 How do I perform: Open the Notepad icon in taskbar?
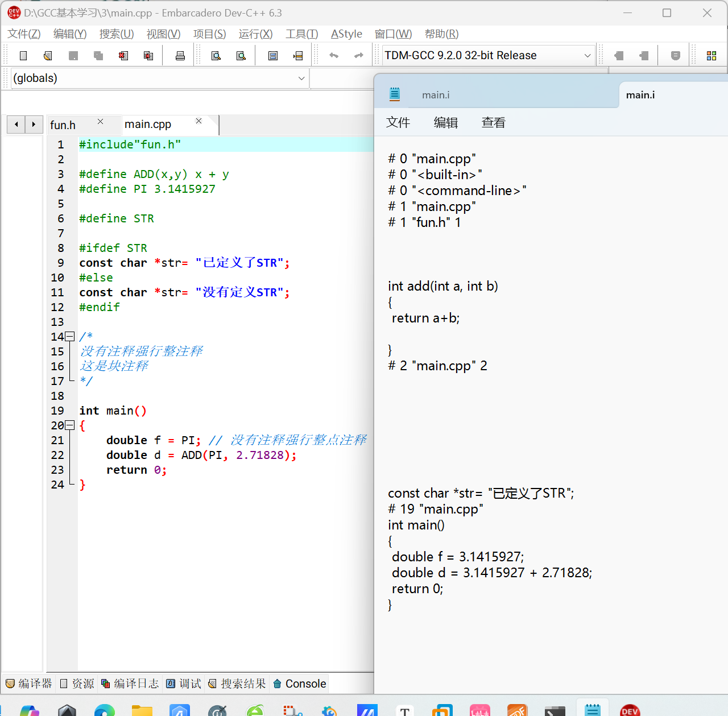(x=593, y=710)
